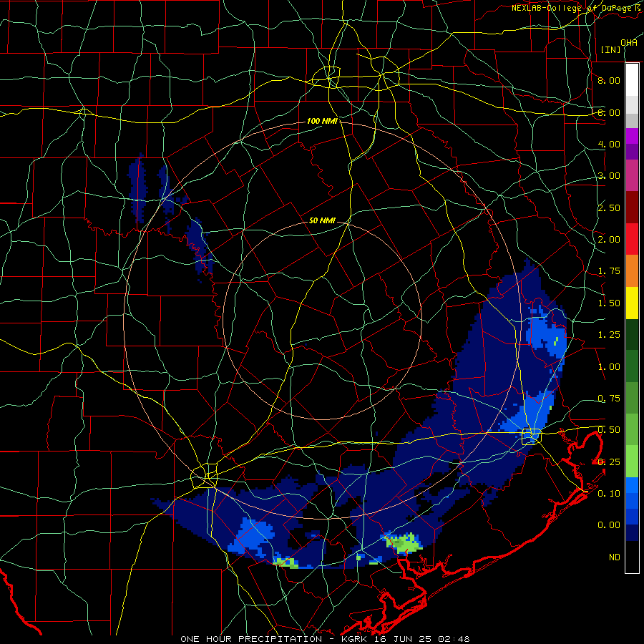Pick the light green swatch beside 0.50
The image size is (644, 644).
(632, 430)
